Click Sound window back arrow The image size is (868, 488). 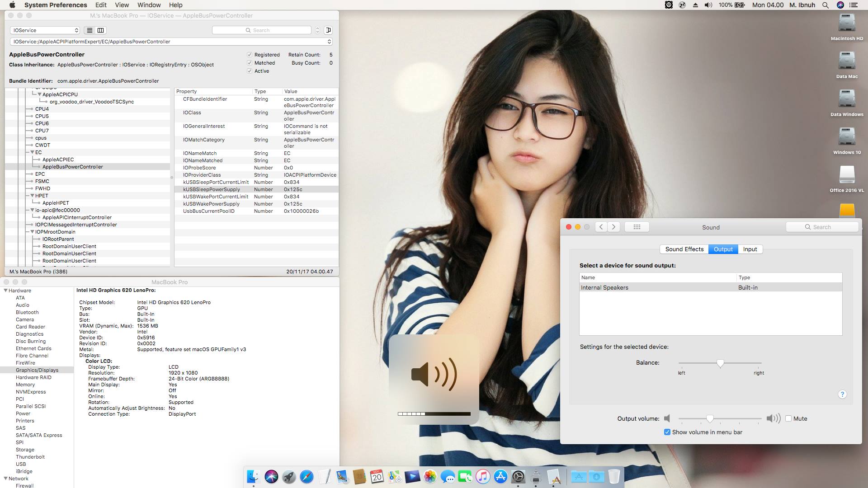tap(601, 227)
